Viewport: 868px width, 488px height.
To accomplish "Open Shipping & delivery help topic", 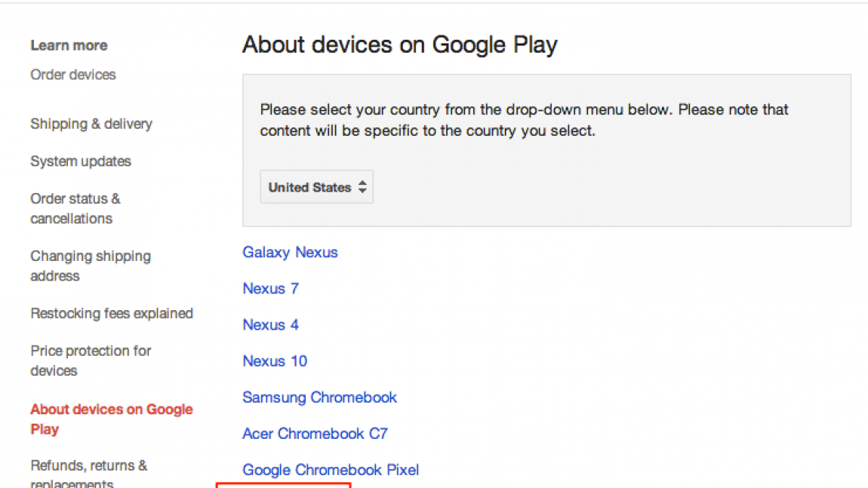I will 91,124.
